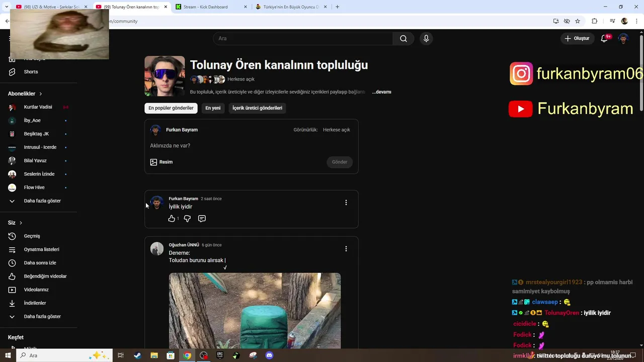Add an image with the Resim button
Viewport: 644px width, 362px height.
coord(162,162)
